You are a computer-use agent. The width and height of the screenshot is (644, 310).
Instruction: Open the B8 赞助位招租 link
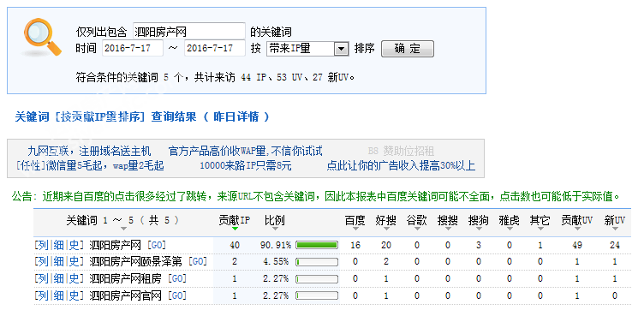[401, 151]
